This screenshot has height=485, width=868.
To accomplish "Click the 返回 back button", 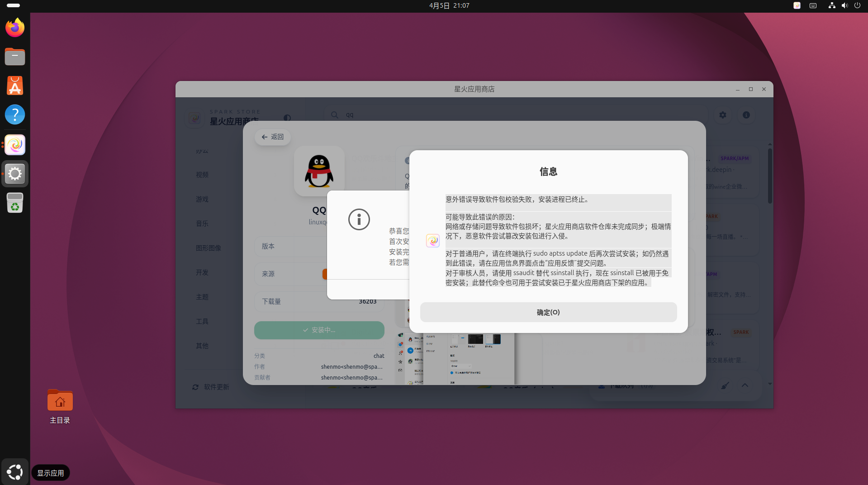I will click(x=272, y=136).
